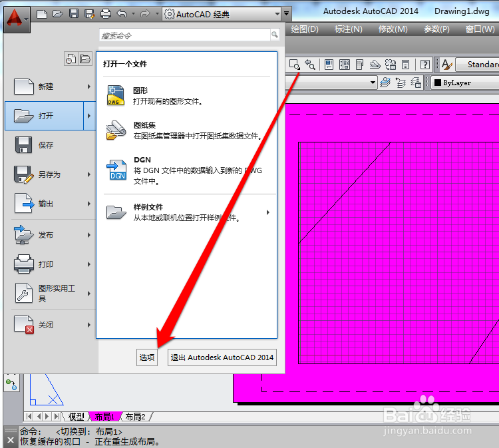Choose DGN import option

tap(187, 170)
